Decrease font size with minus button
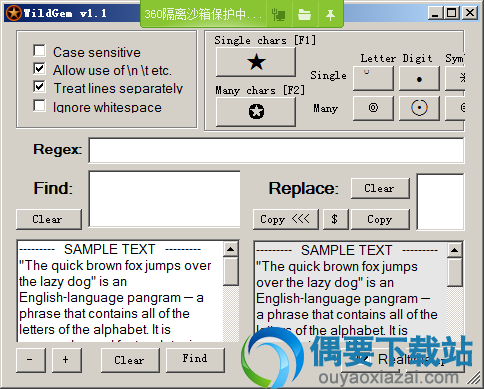Viewport: 484px width, 389px height. tap(31, 360)
